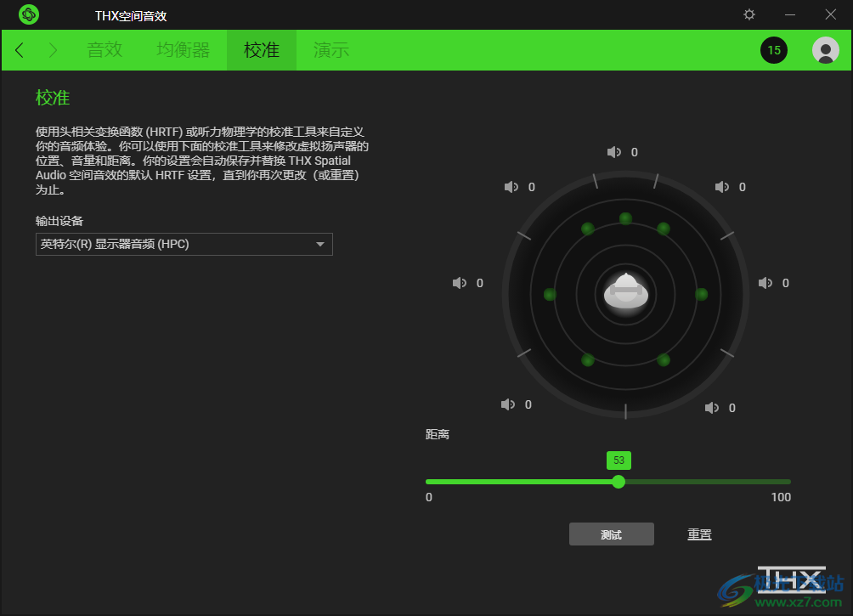Open the user profile icon
This screenshot has height=616, width=853.
(824, 50)
